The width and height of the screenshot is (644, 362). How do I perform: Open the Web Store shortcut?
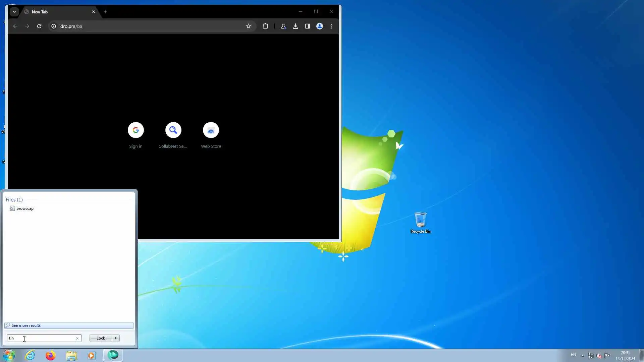point(211,130)
